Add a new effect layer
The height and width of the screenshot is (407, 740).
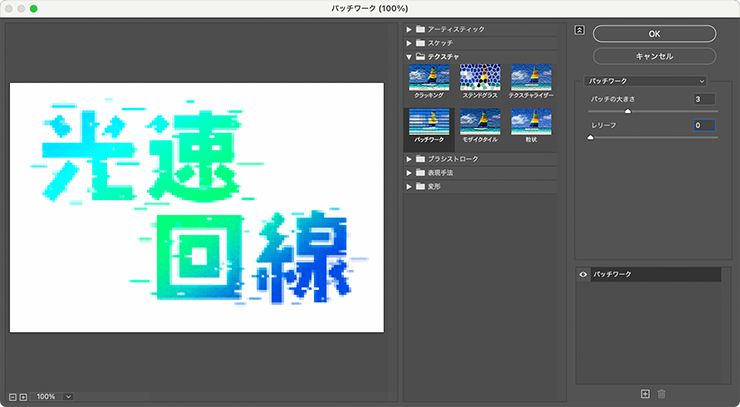click(645, 395)
